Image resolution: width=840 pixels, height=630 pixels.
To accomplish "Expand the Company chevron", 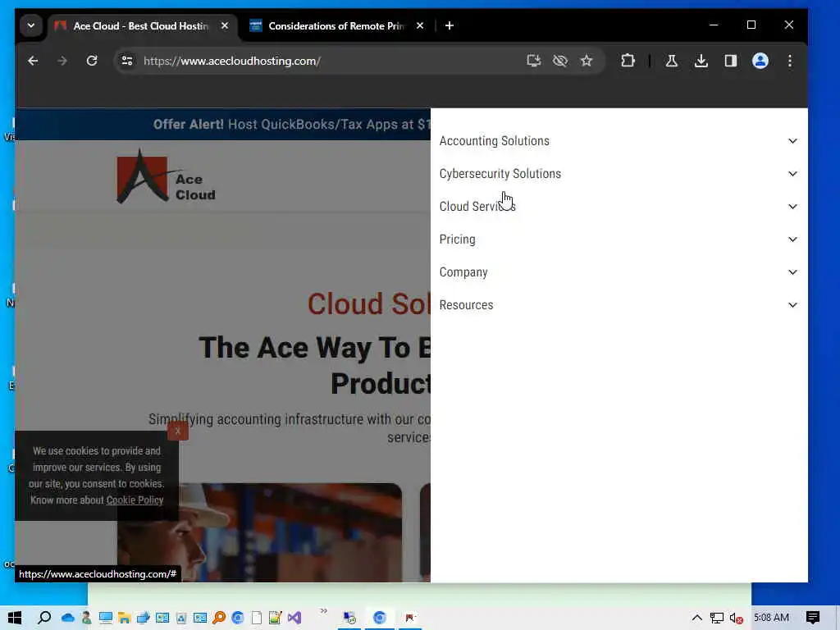I will click(x=792, y=272).
